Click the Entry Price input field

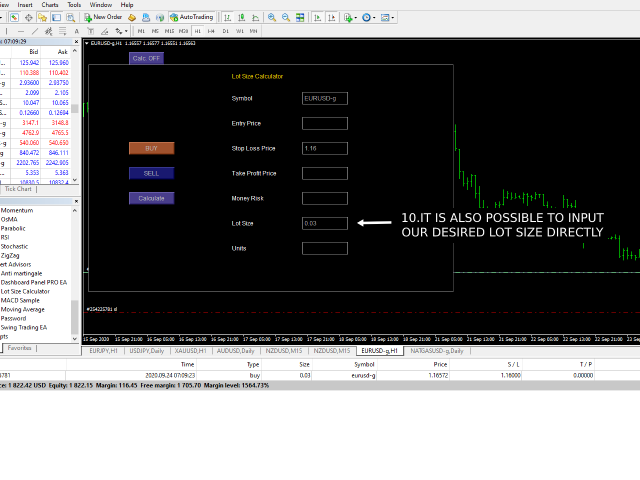click(325, 123)
